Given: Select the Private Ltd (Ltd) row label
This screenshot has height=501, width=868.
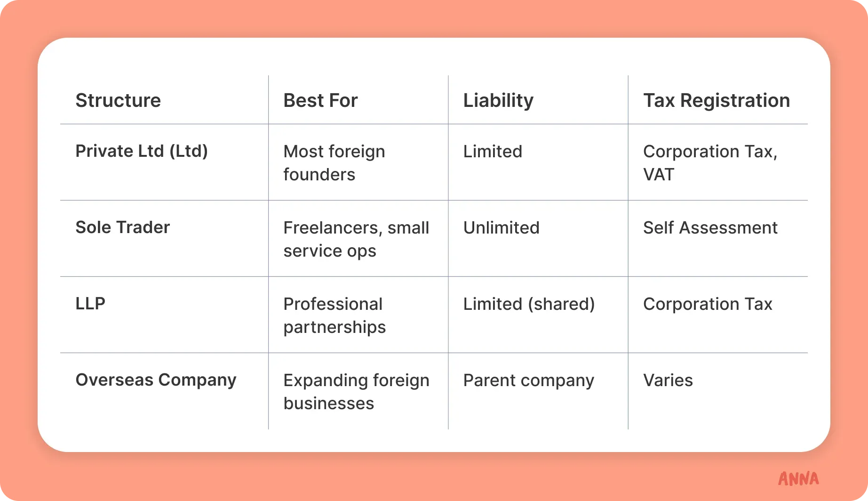Looking at the screenshot, I should click(x=142, y=151).
